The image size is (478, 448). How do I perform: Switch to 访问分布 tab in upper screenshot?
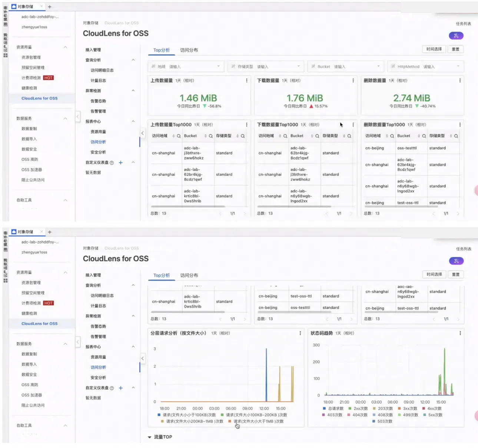coord(189,50)
